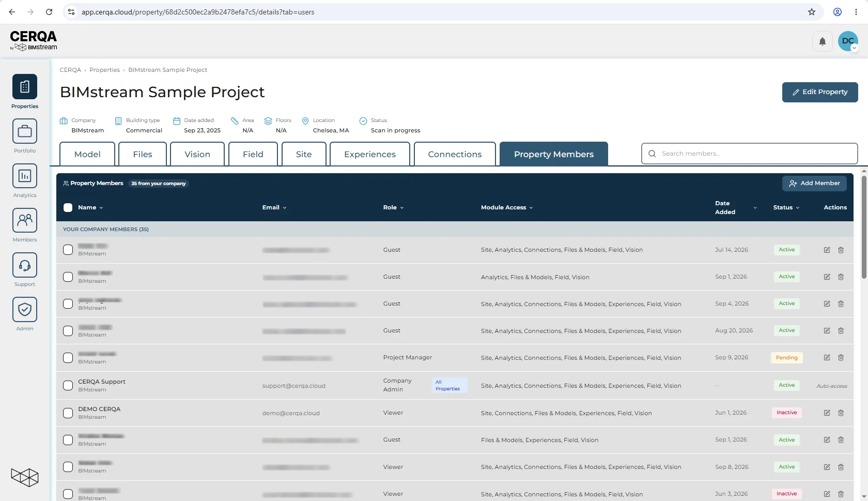Select the member added Jul 14, 2026

click(68, 250)
